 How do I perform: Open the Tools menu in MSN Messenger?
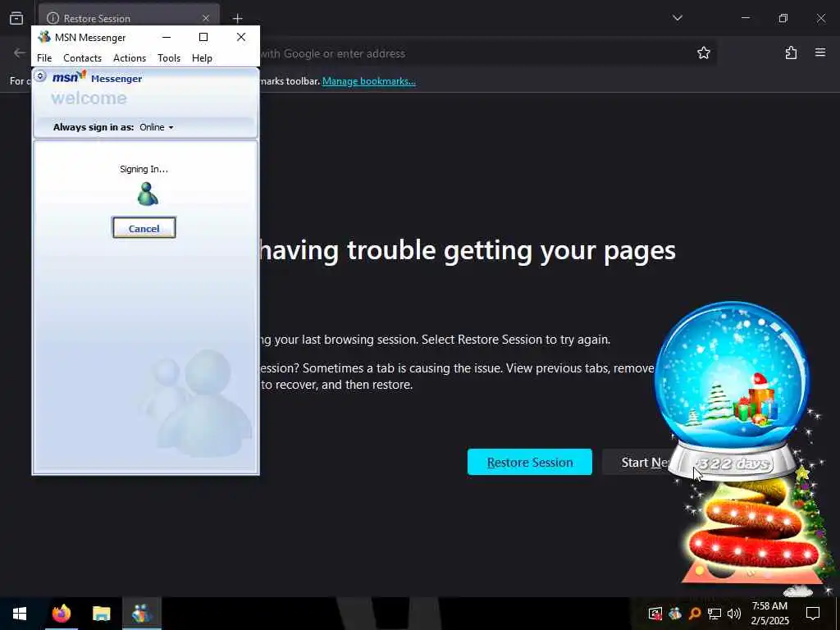169,58
